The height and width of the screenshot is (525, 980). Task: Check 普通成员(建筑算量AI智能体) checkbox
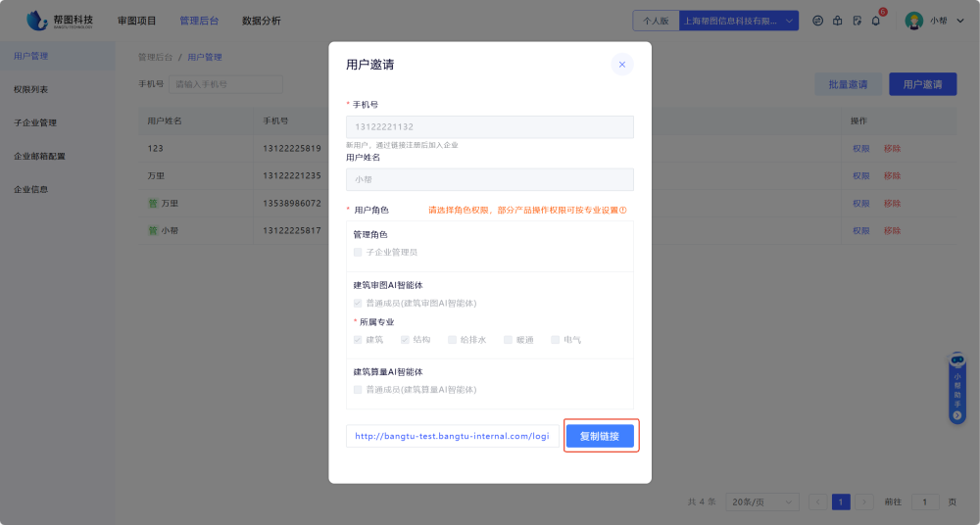tap(358, 389)
